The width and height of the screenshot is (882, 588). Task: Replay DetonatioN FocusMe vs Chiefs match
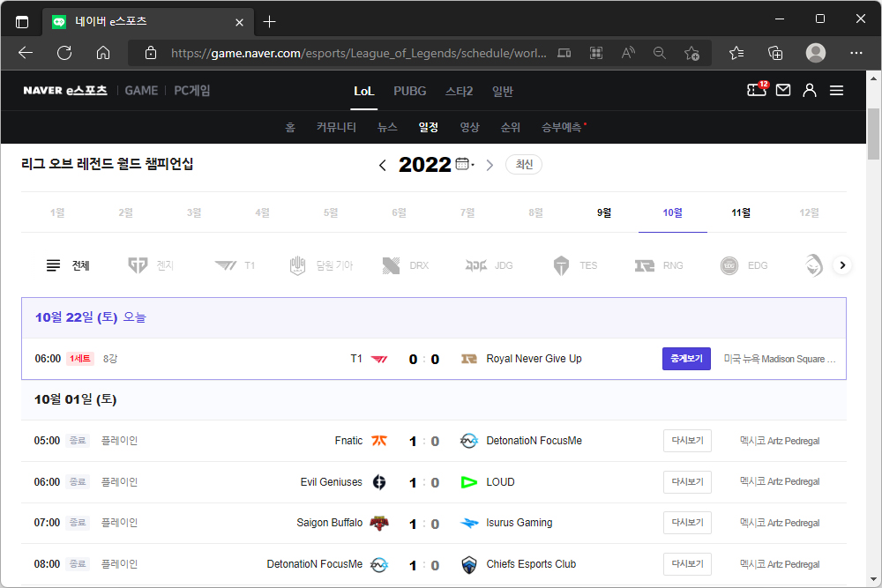tap(687, 564)
